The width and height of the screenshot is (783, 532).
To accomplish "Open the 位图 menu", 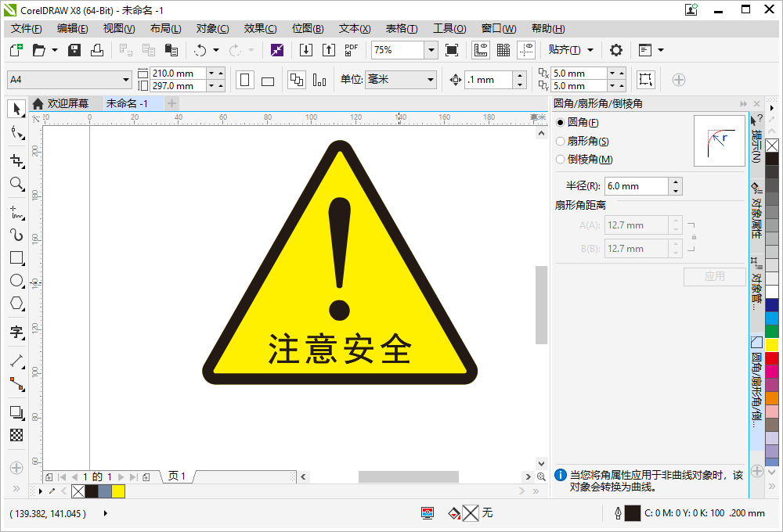I will tap(308, 28).
